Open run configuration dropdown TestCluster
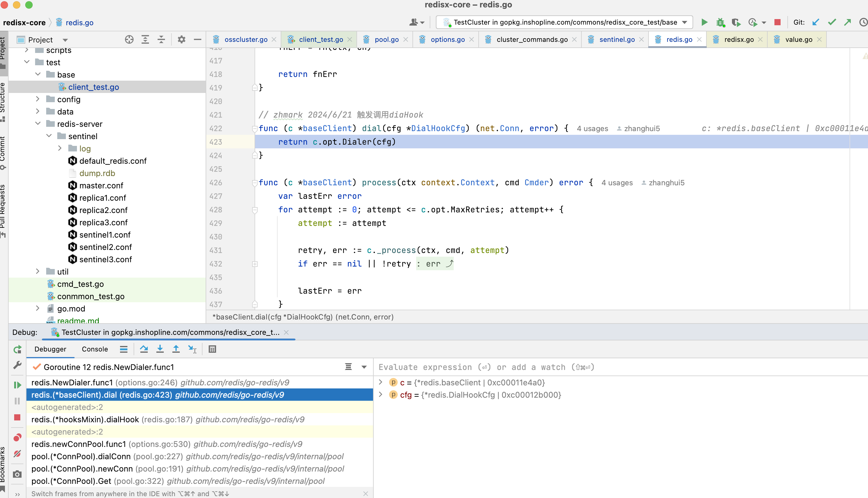The height and width of the screenshot is (498, 868). click(564, 22)
